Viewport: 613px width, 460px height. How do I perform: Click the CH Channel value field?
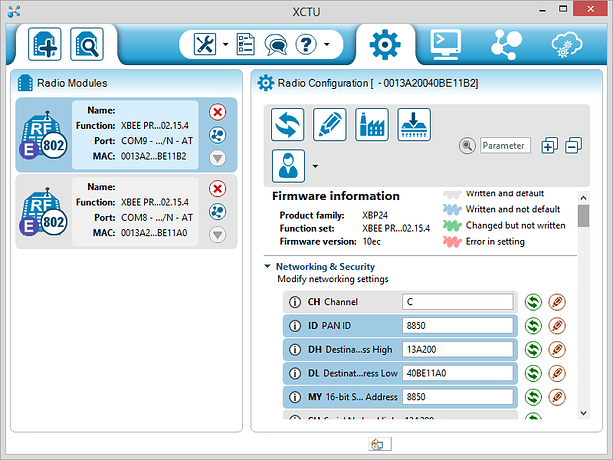[x=457, y=302]
